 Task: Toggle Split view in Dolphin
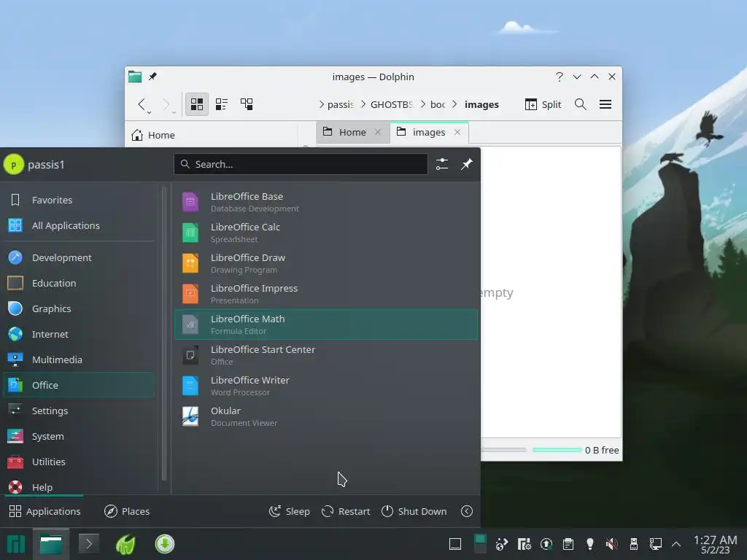pyautogui.click(x=543, y=104)
